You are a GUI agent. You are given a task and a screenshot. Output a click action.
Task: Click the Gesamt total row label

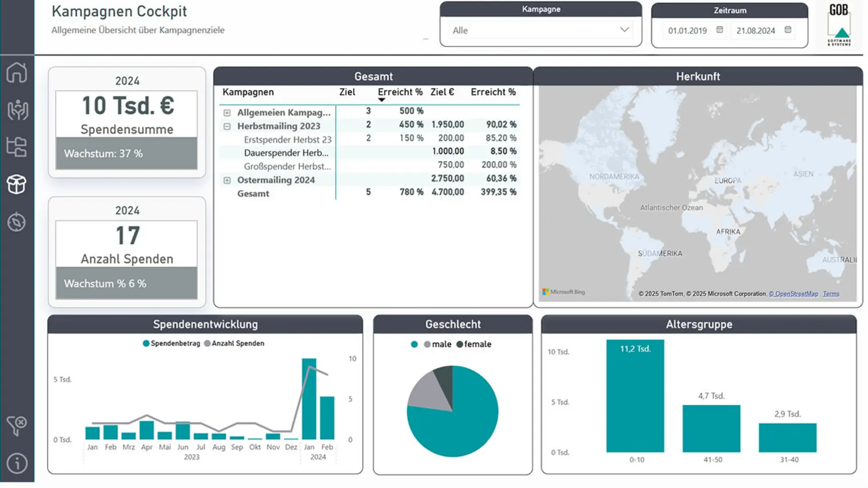pyautogui.click(x=253, y=194)
